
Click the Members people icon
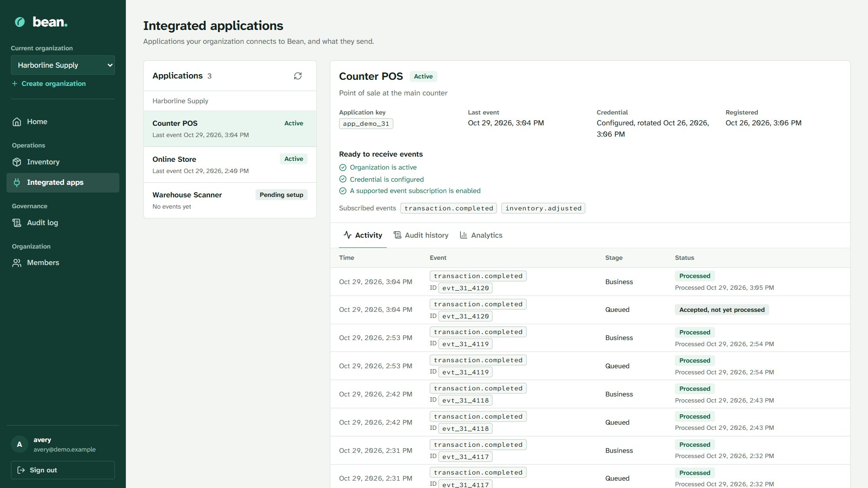(x=17, y=263)
